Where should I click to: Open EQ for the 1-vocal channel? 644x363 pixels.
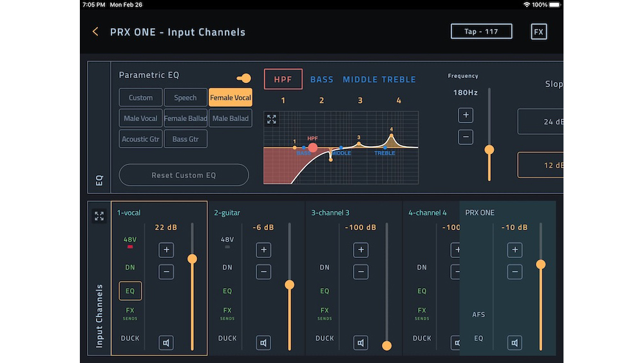pos(130,291)
